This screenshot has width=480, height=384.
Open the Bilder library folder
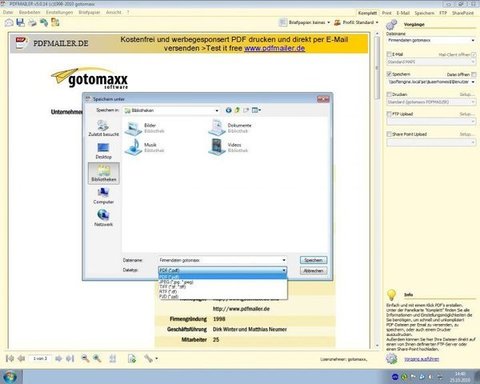[x=144, y=128]
